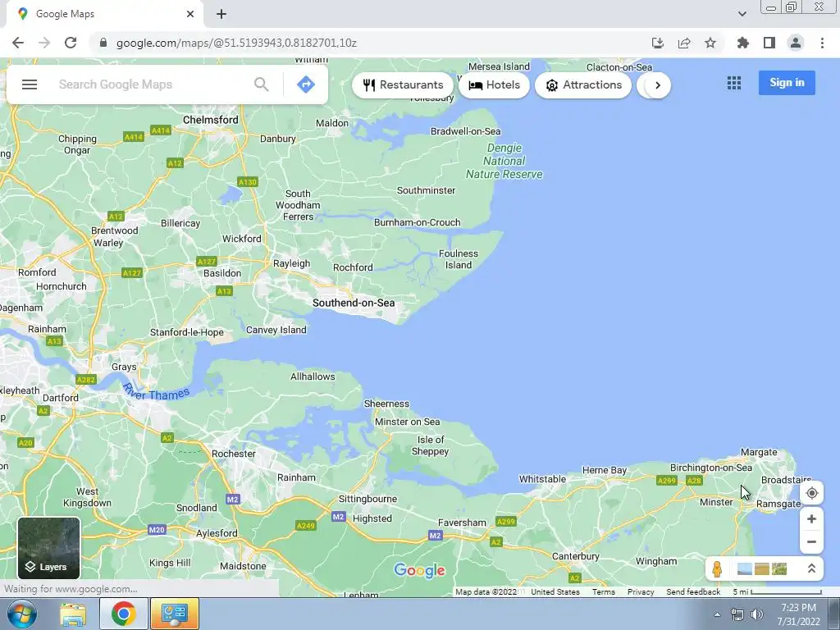Image resolution: width=840 pixels, height=630 pixels.
Task: Open the taskbar clock showing 7:23 PM
Action: (798, 614)
